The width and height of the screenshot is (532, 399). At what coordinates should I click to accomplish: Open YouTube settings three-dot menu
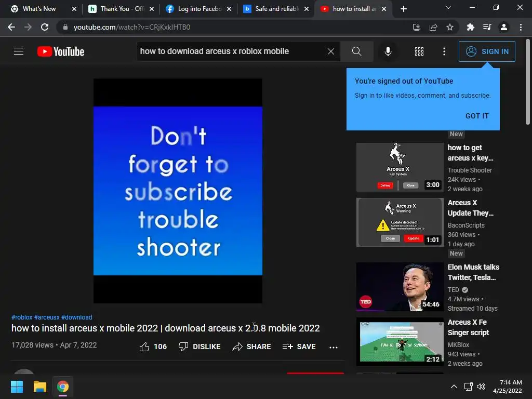[444, 51]
